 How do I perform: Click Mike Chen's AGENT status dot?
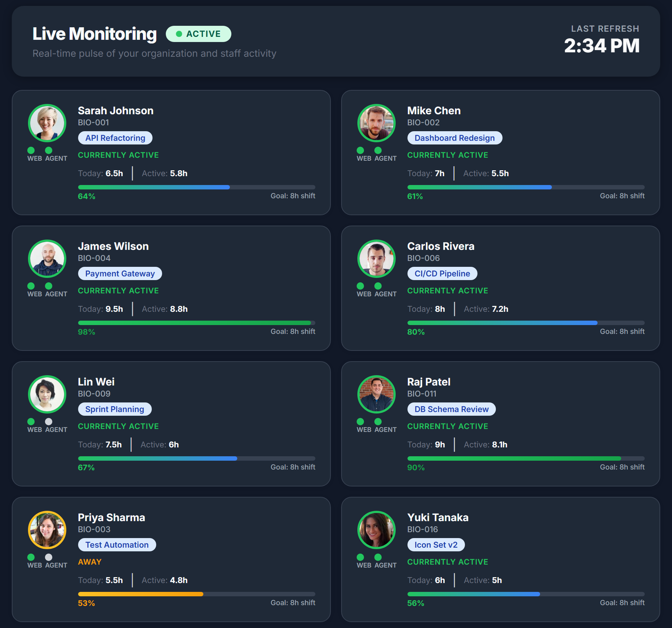pyautogui.click(x=378, y=150)
